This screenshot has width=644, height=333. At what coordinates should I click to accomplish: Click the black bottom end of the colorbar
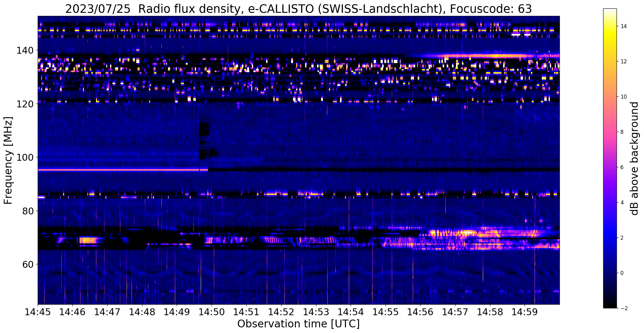(610, 306)
